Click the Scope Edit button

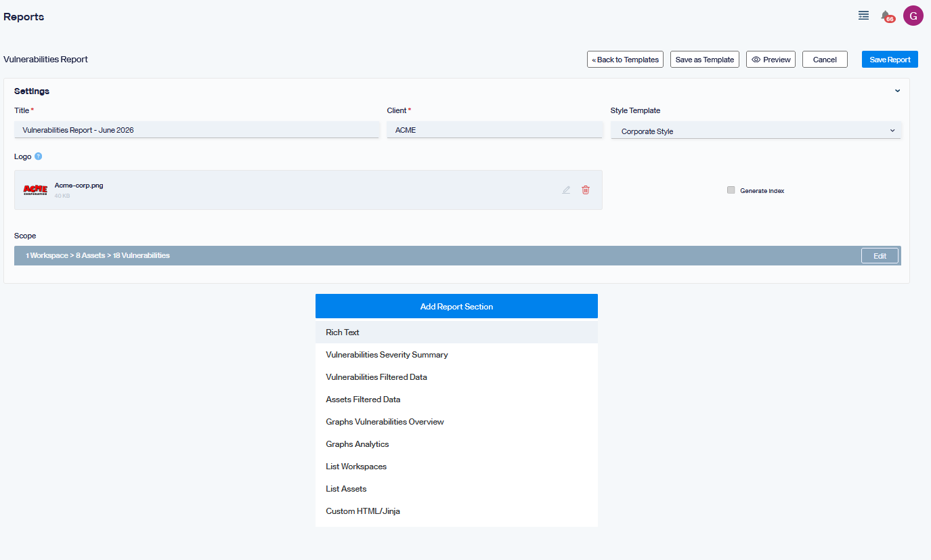pos(880,256)
